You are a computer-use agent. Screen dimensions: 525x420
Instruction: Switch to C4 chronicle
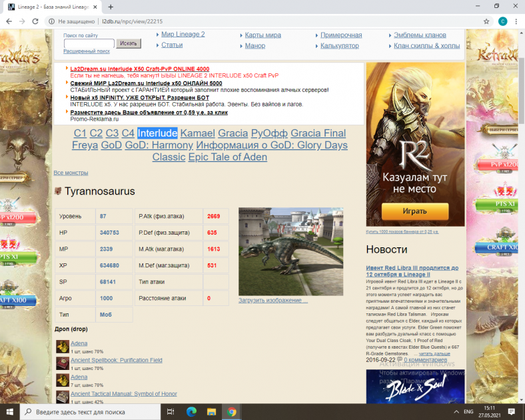(x=128, y=133)
